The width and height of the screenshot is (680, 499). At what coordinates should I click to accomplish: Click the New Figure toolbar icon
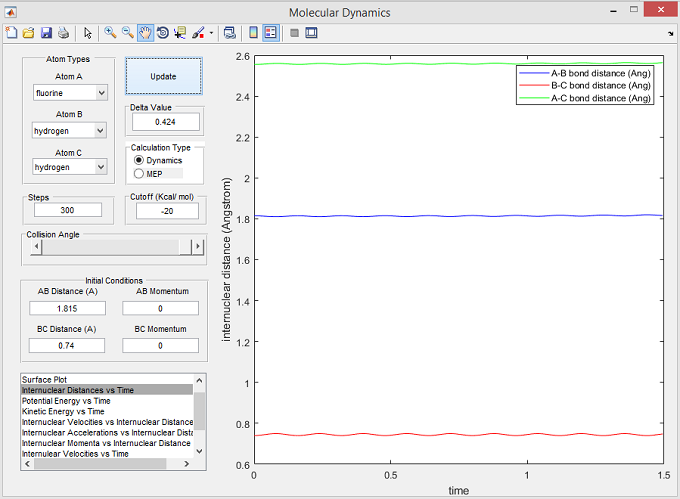pyautogui.click(x=11, y=32)
